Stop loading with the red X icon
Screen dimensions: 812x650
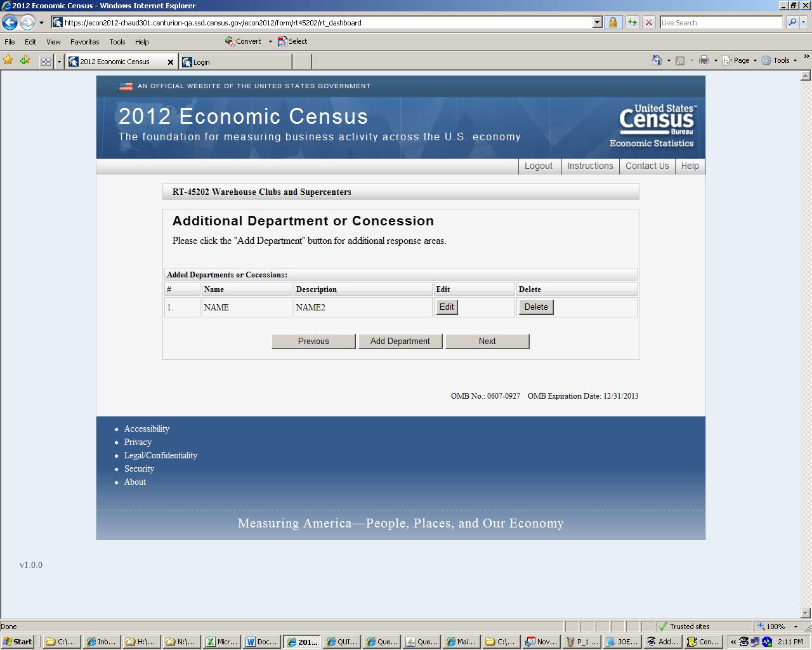click(x=648, y=23)
